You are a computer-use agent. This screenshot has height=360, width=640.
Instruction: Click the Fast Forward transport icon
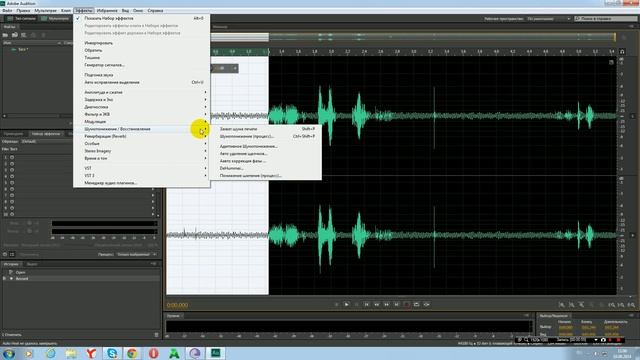[387, 304]
